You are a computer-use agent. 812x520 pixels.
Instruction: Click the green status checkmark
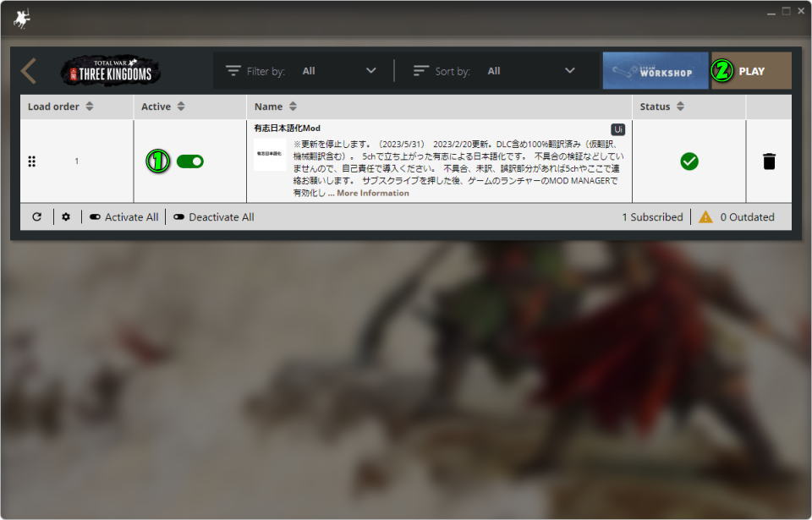[x=689, y=161]
